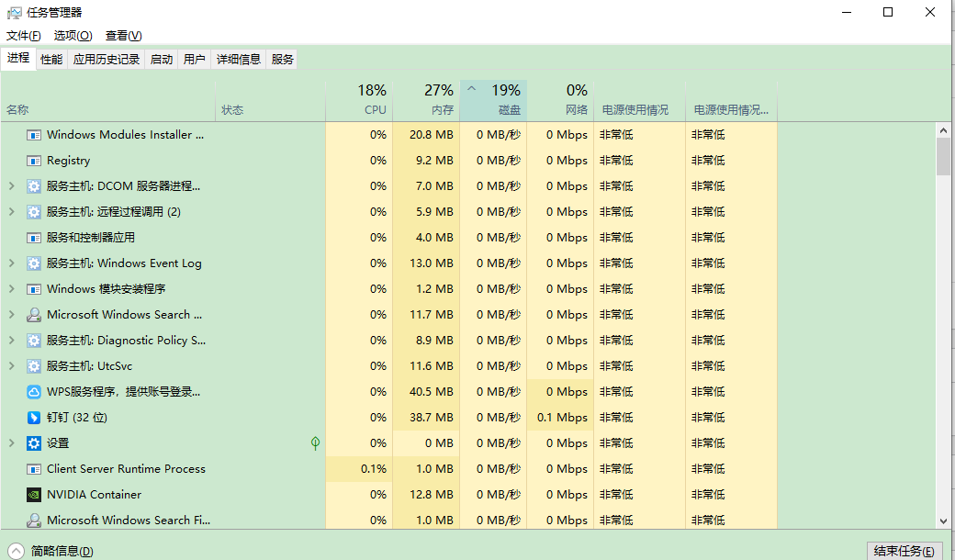Viewport: 955px width, 560px height.
Task: Click the Microsoft Windows Search indexer icon
Action: point(34,315)
